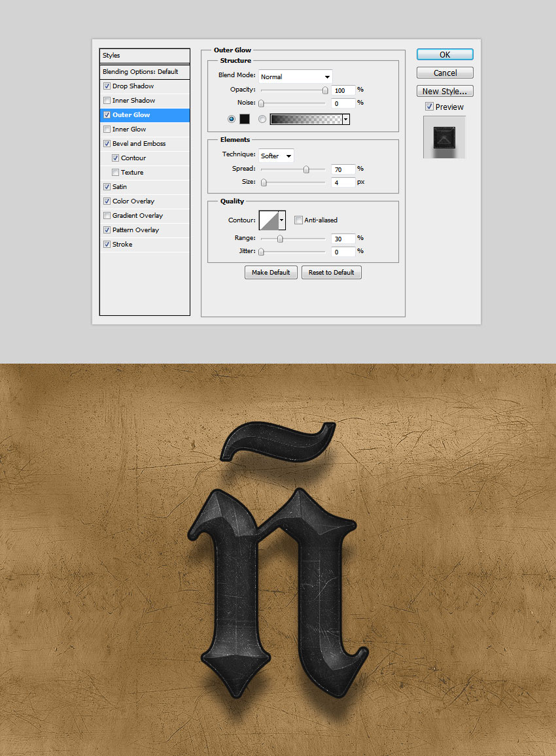556x756 pixels.
Task: Click the Size slider handle
Action: tap(264, 182)
